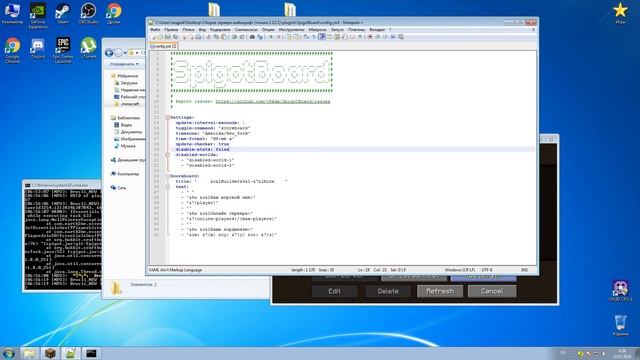The height and width of the screenshot is (360, 640).
Task: Collapse the Scoreboard fold marker in editor
Action: 167,176
